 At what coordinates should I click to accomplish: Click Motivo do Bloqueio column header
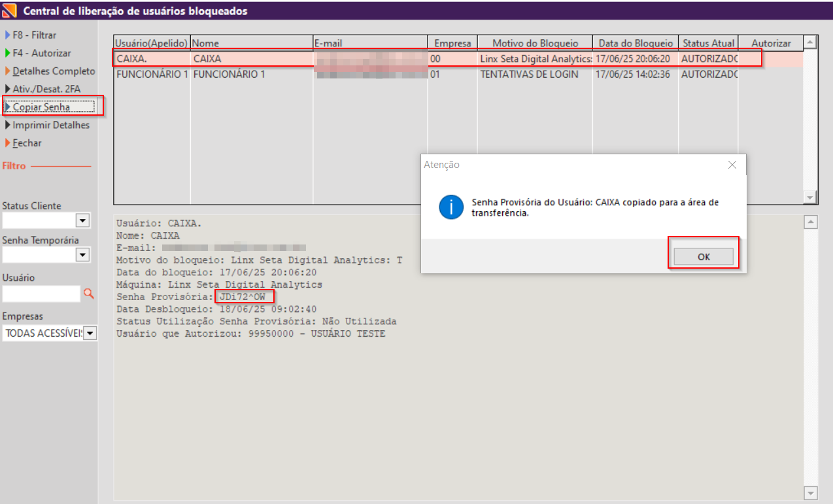[535, 43]
